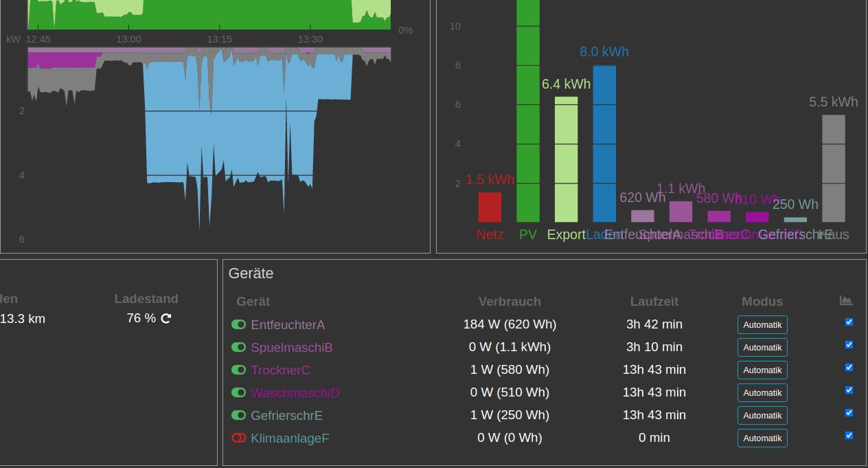Change GefrierschrE mode via Automatik button
868x468 pixels.
(762, 415)
